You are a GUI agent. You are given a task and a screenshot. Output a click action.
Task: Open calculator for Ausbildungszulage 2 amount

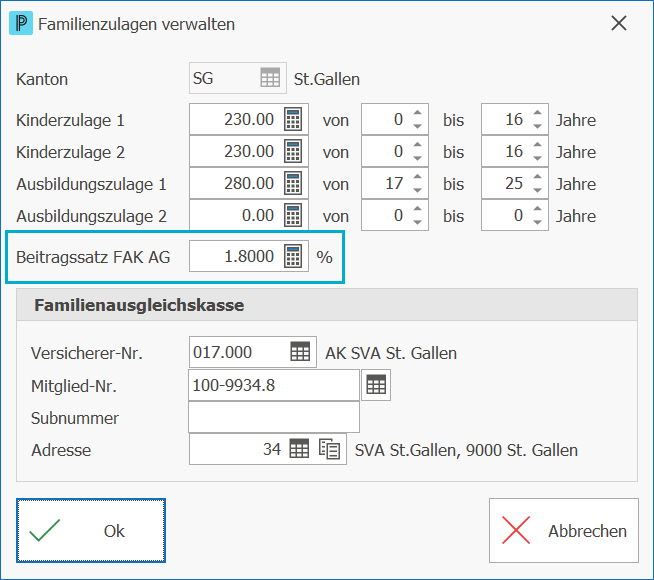[x=293, y=216]
